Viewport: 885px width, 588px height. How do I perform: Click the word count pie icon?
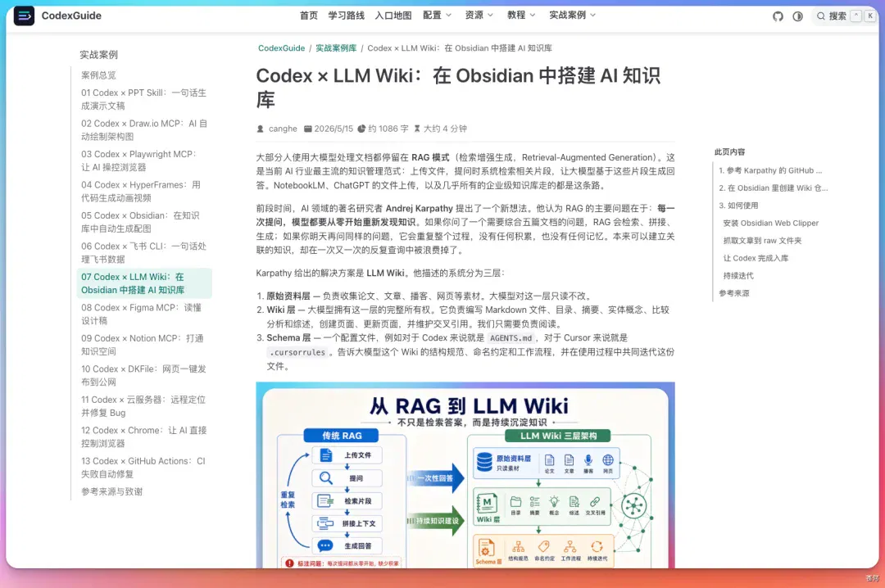(361, 129)
